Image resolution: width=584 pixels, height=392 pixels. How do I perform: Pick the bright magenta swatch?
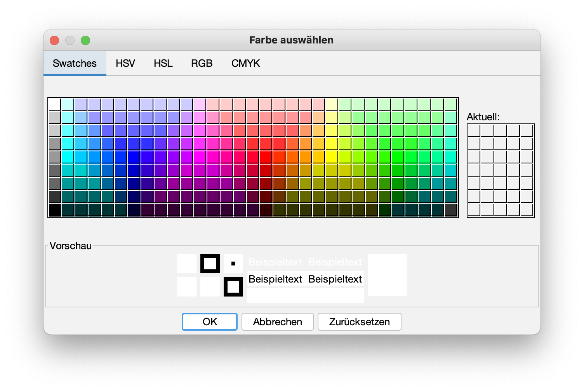point(200,157)
